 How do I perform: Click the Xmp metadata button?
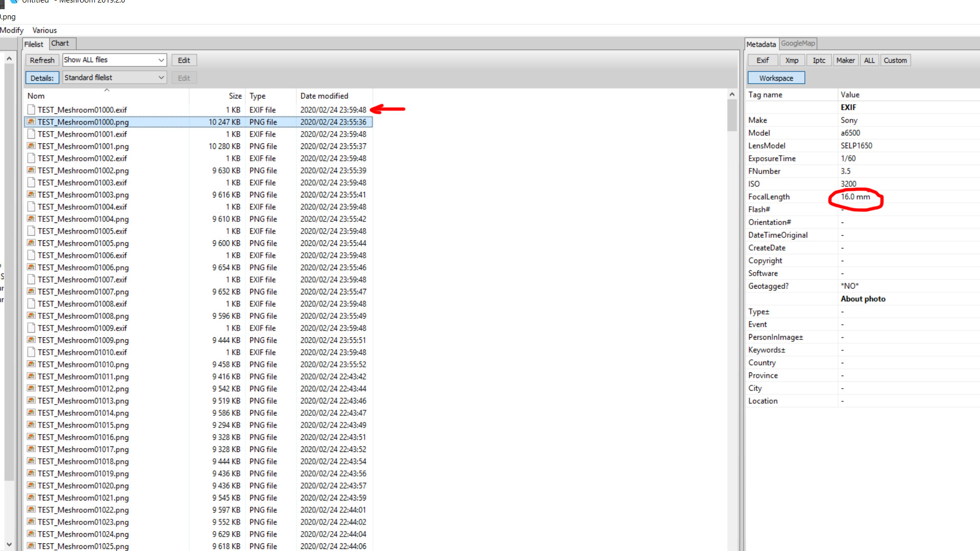(x=792, y=60)
